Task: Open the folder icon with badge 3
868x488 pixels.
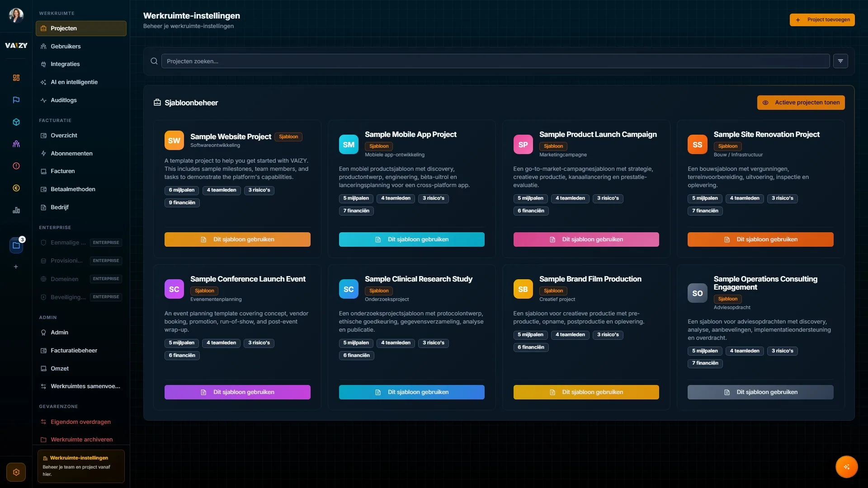Action: 16,245
